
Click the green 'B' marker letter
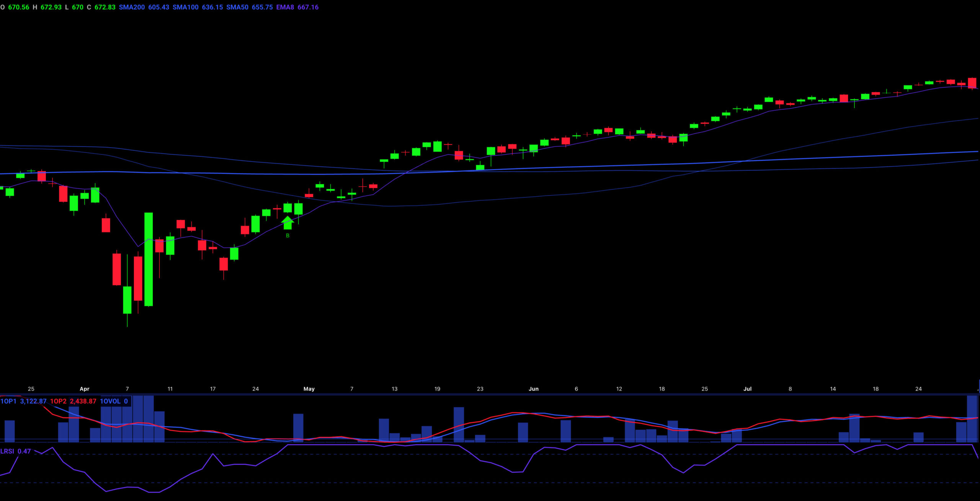(287, 236)
